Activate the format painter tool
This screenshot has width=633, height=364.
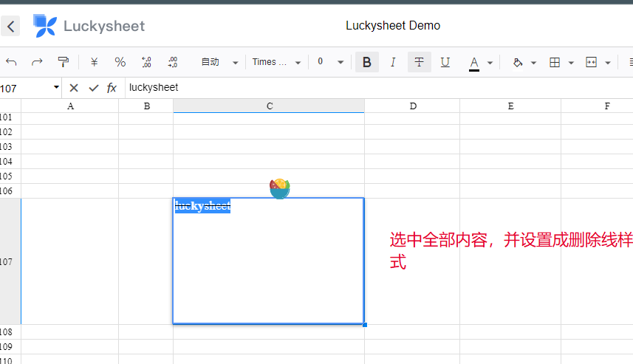[63, 62]
